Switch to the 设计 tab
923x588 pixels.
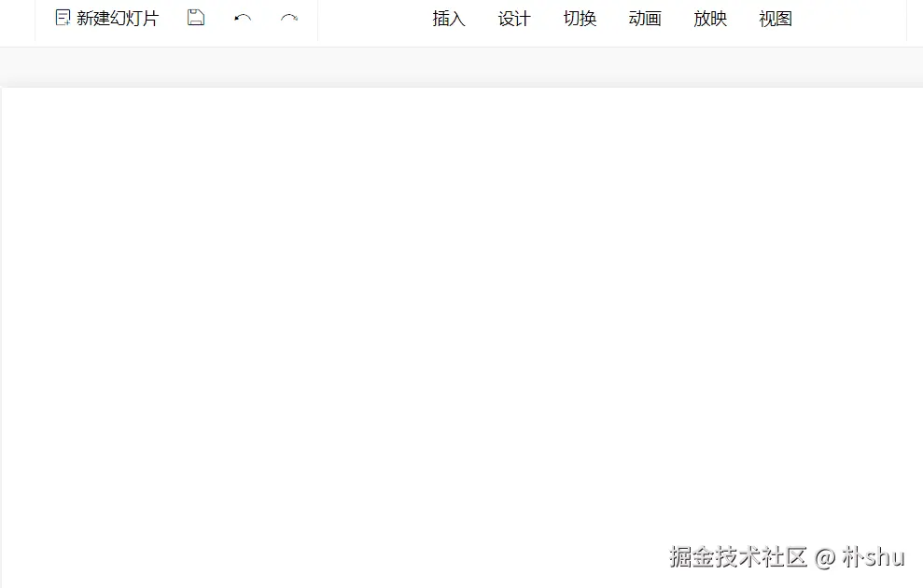click(x=514, y=19)
